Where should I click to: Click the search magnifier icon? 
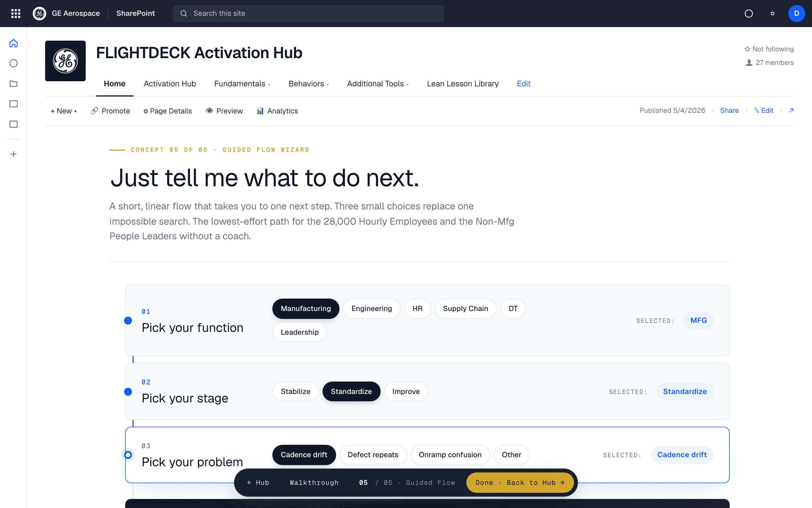184,14
